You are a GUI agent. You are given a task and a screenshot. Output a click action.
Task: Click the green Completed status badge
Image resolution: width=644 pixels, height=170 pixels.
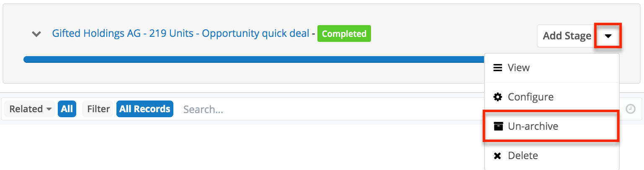344,34
